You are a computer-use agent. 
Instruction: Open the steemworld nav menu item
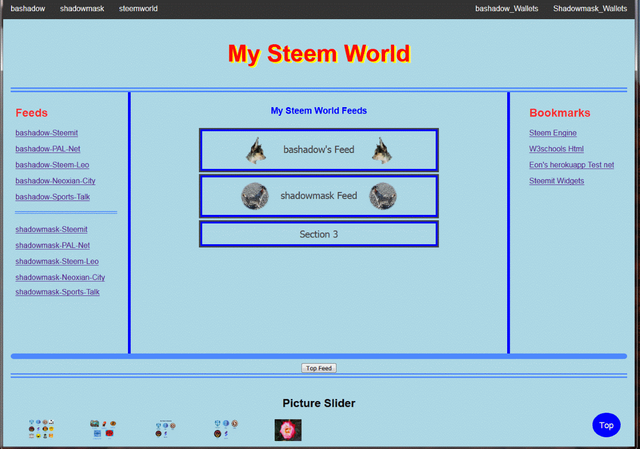point(138,9)
